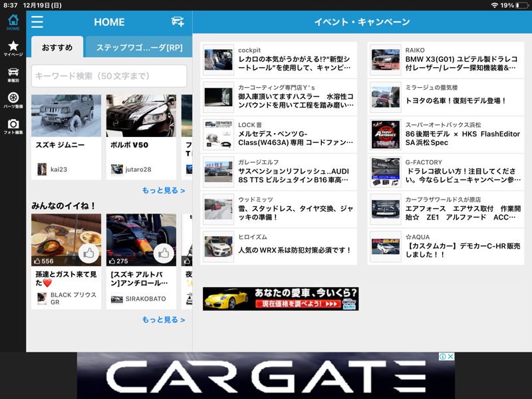This screenshot has height=399, width=532.
Task: Tap username jutaro28
Action: click(x=138, y=170)
